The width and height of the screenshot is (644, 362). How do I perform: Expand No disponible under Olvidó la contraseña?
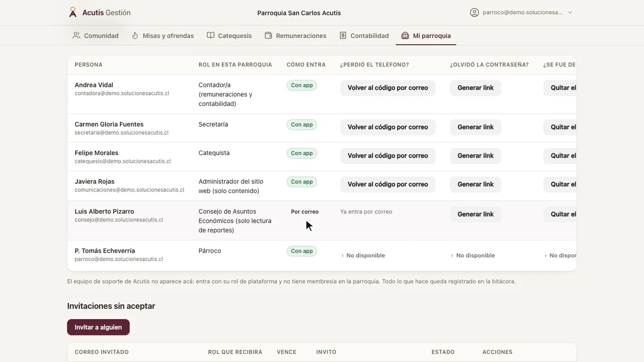[473, 255]
